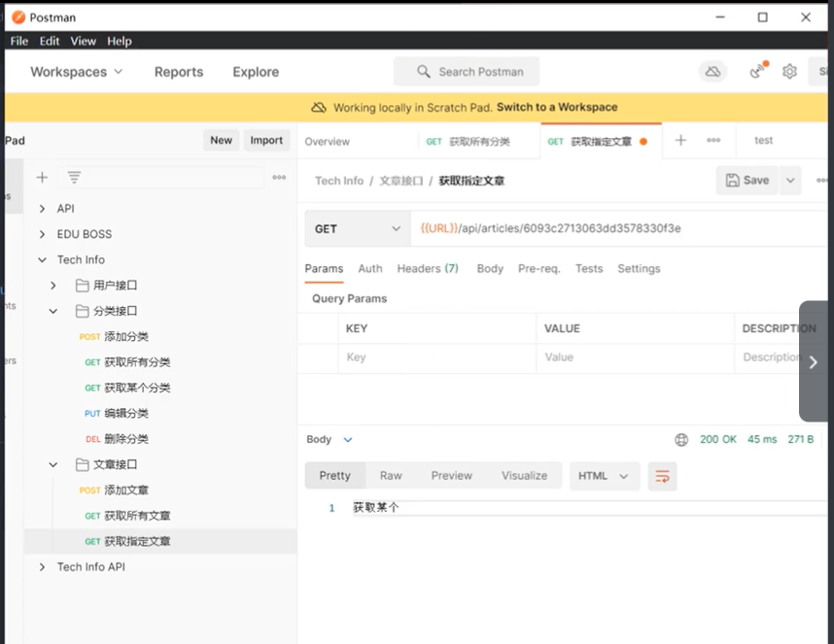Image resolution: width=834 pixels, height=644 pixels.
Task: Click the globe network icon near status
Action: (x=681, y=439)
